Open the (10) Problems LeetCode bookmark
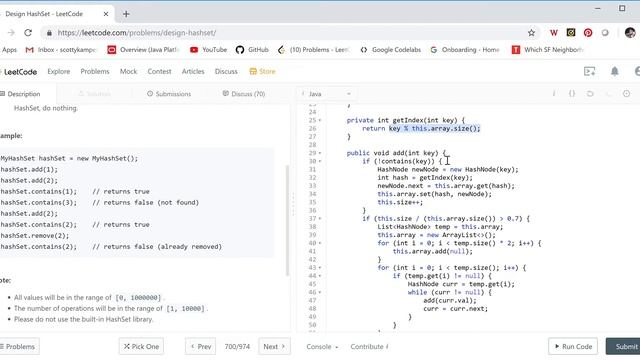640x360 pixels. point(314,50)
